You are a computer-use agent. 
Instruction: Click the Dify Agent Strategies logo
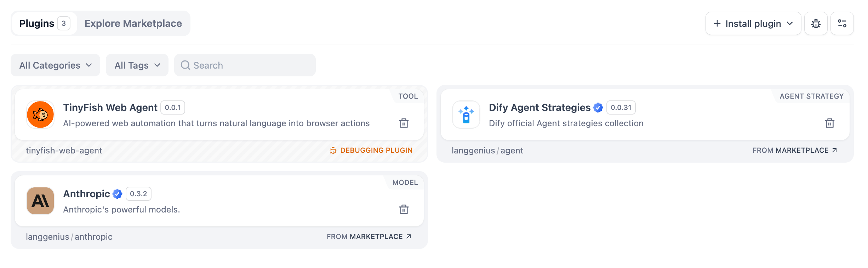[466, 115]
